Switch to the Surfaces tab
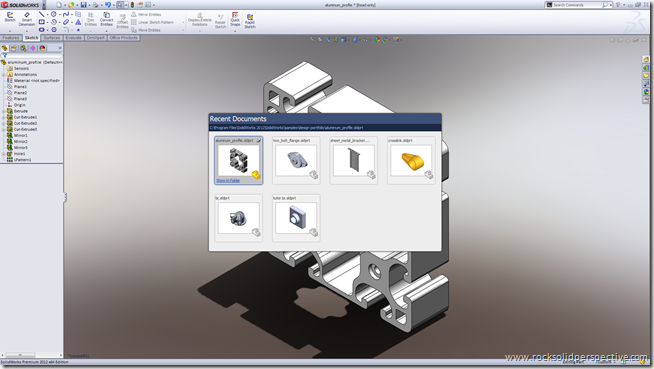 (52, 38)
